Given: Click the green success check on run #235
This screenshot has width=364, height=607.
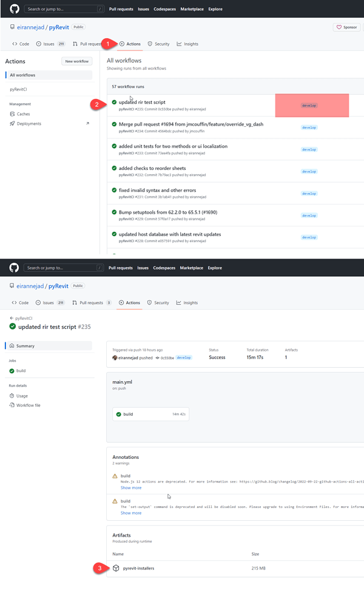Looking at the screenshot, I should coord(12,325).
